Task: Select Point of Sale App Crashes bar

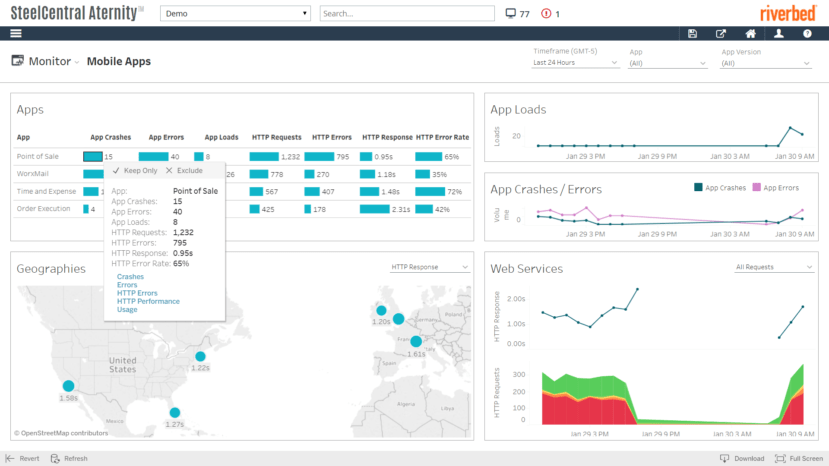Action: 93,157
